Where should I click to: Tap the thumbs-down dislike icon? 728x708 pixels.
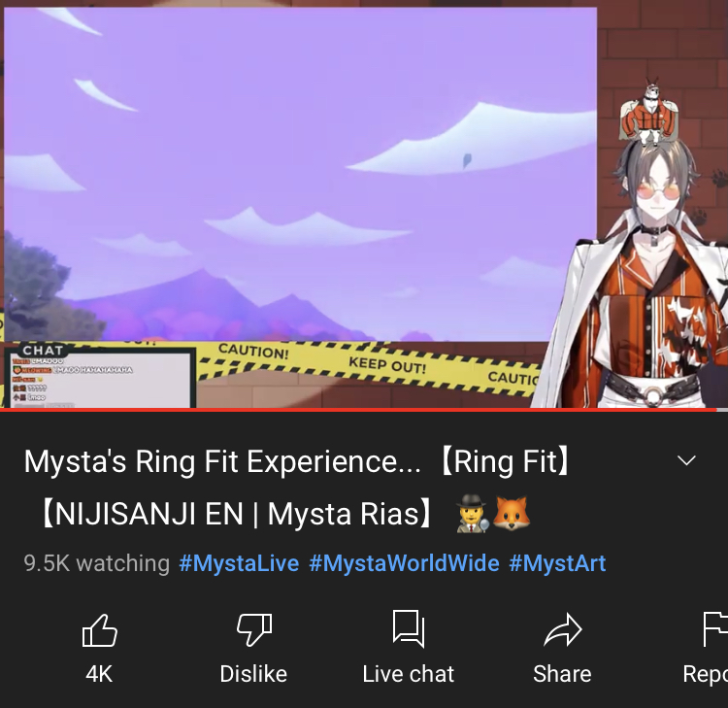[x=253, y=629]
